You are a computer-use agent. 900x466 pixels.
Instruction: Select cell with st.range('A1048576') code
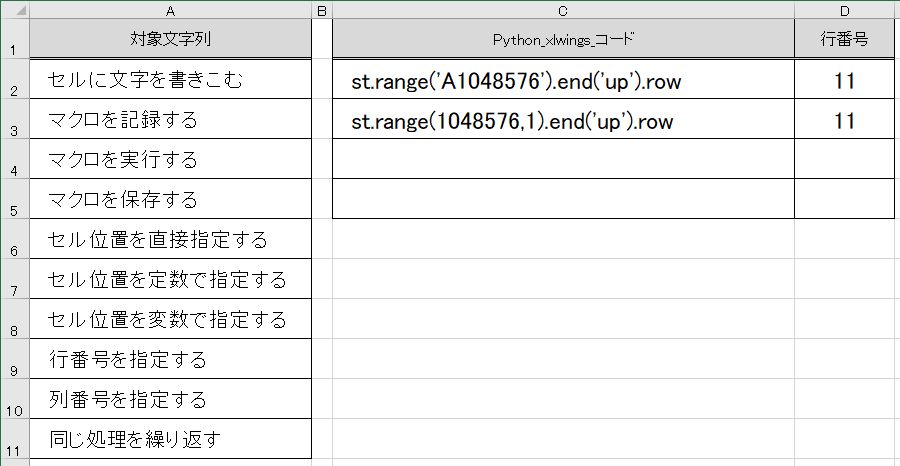click(563, 79)
